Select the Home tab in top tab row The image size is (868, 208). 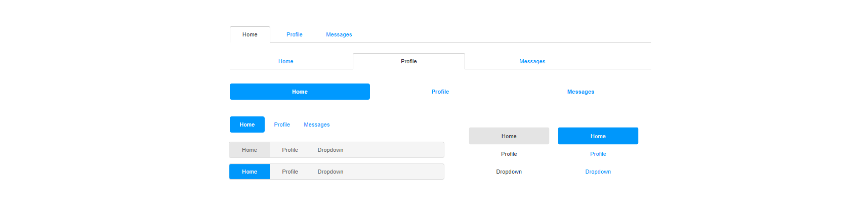pyautogui.click(x=250, y=34)
